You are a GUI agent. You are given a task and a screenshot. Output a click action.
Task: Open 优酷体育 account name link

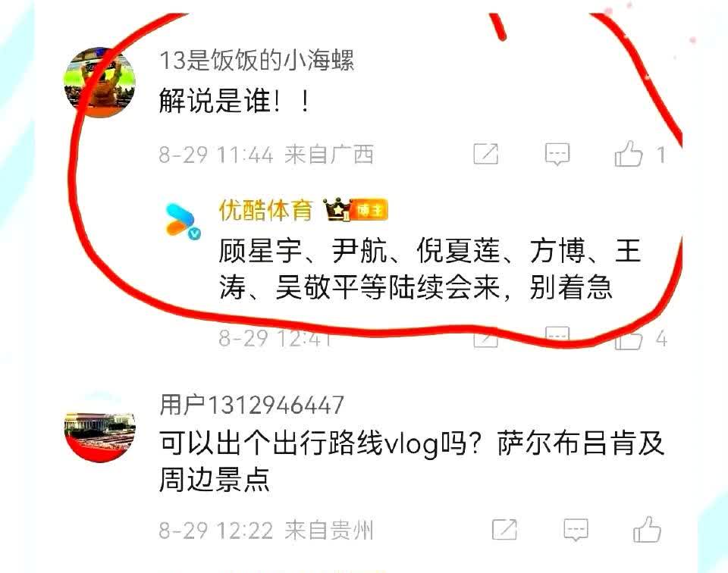tap(265, 210)
